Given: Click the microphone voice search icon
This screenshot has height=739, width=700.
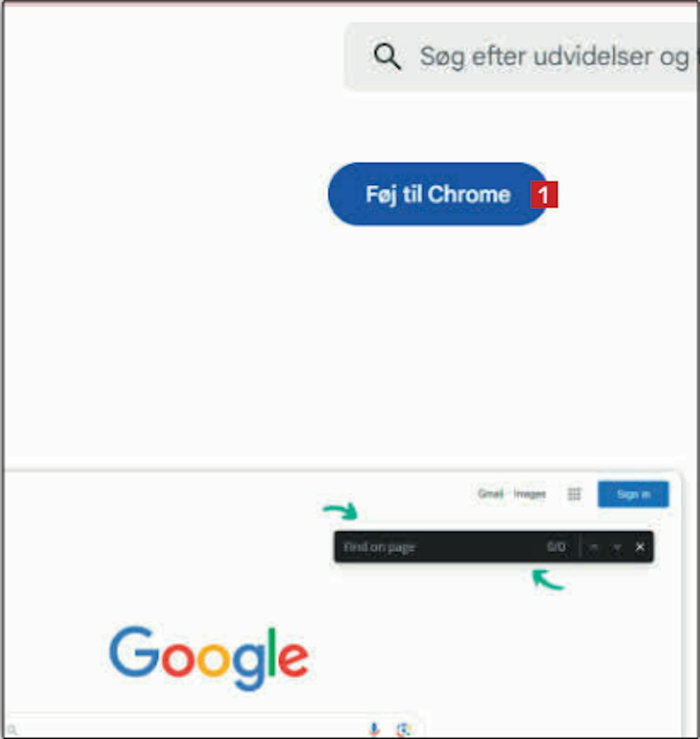Looking at the screenshot, I should click(x=374, y=729).
